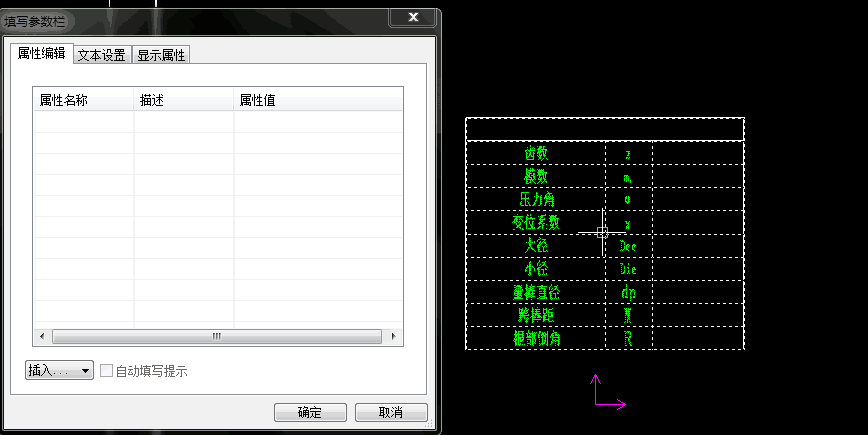
Task: Click the 变位系数 label in the drawing
Action: pos(535,222)
